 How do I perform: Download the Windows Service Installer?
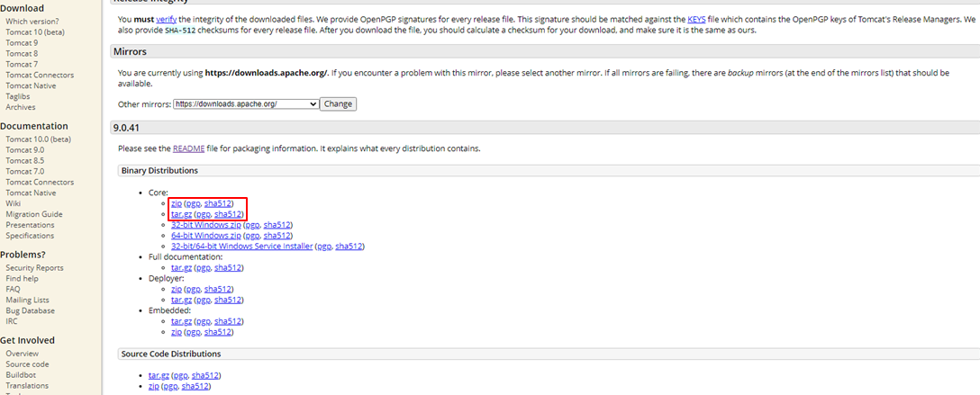pos(241,247)
